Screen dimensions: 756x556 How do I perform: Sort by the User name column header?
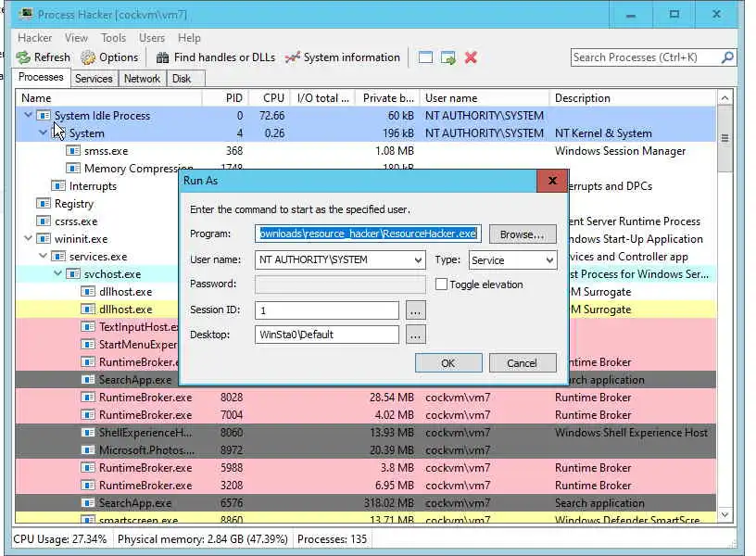[485, 98]
